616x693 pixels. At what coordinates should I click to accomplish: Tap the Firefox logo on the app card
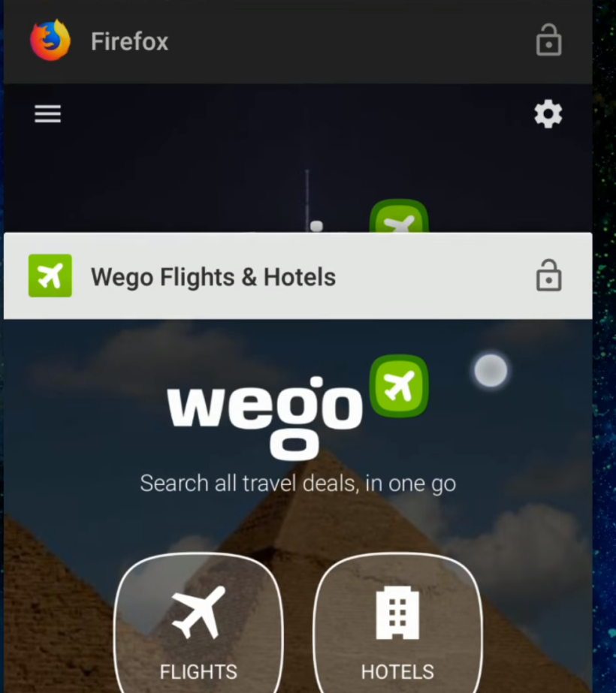tap(50, 41)
